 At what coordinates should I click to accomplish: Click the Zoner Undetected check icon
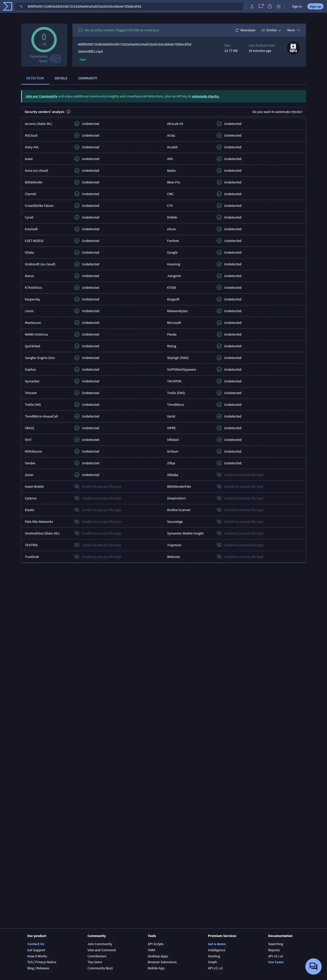(x=77, y=475)
